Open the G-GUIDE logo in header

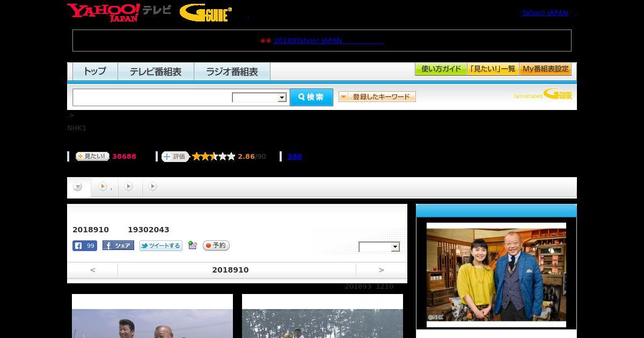click(206, 13)
